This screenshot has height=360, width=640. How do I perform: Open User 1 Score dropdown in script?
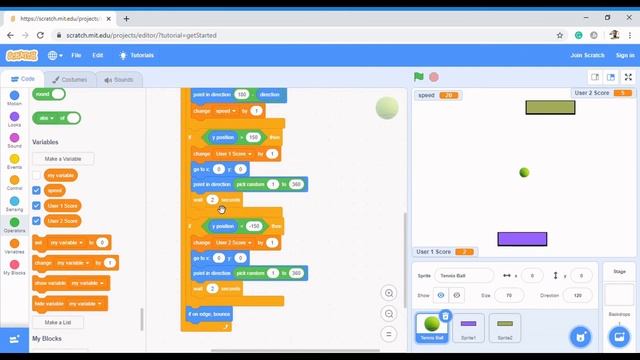tap(233, 154)
